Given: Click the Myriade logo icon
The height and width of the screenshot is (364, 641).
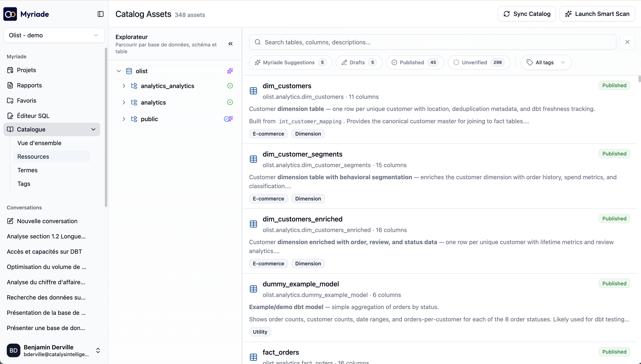Looking at the screenshot, I should click(x=10, y=14).
